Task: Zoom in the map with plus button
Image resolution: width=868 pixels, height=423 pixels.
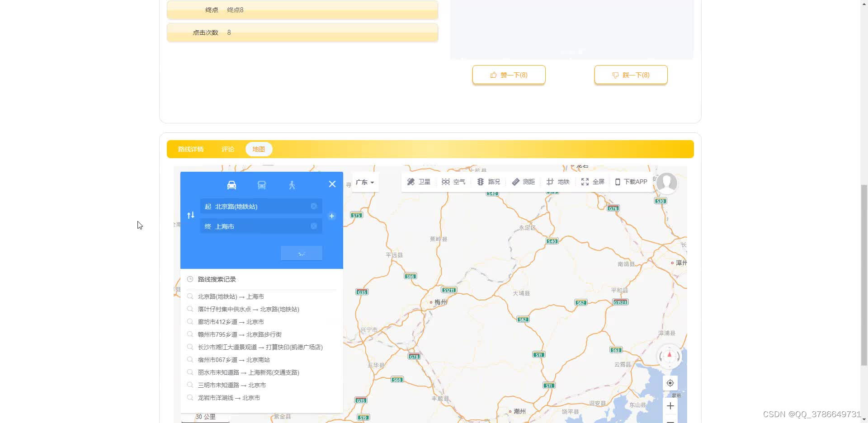Action: click(670, 406)
